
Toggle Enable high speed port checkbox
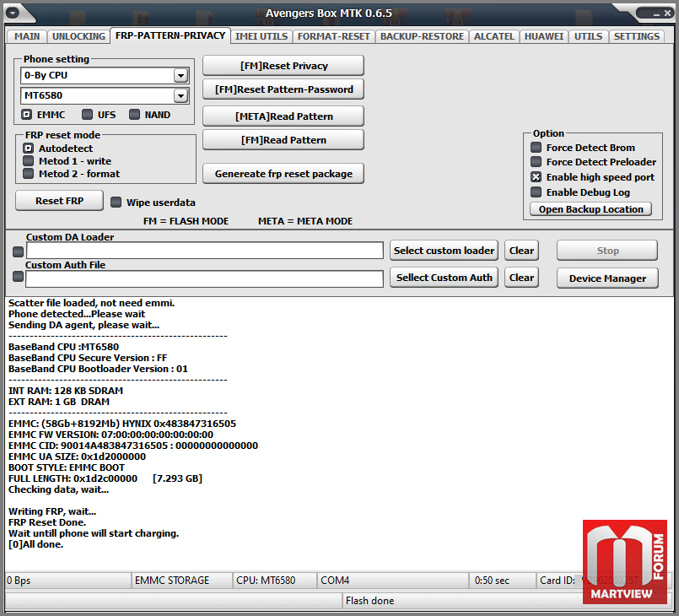click(536, 177)
